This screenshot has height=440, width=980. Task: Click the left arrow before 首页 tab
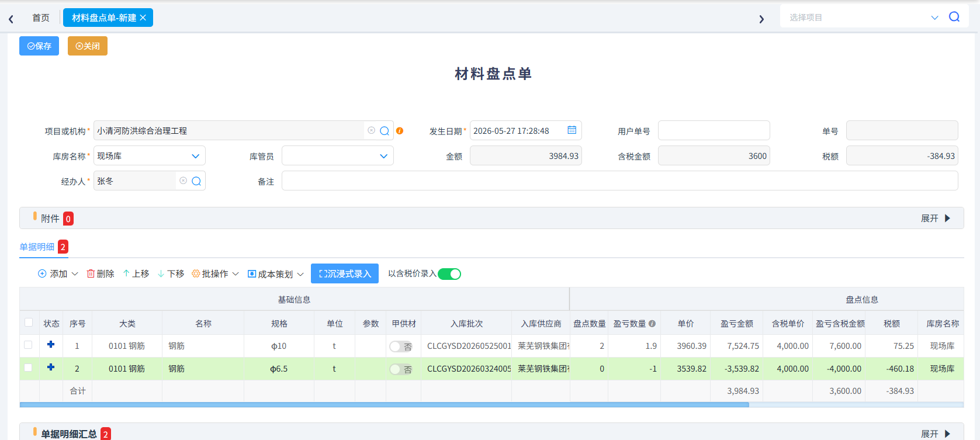pyautogui.click(x=11, y=19)
